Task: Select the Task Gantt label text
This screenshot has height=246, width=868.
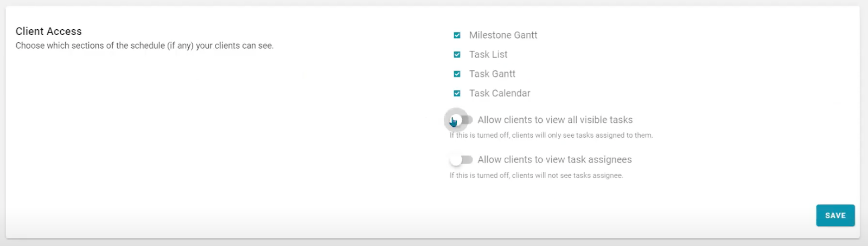Action: [x=492, y=74]
